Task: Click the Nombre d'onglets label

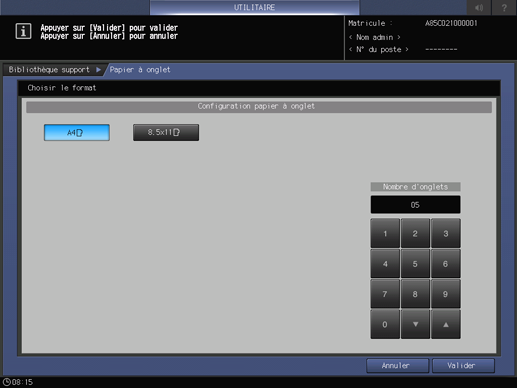Action: (x=415, y=187)
